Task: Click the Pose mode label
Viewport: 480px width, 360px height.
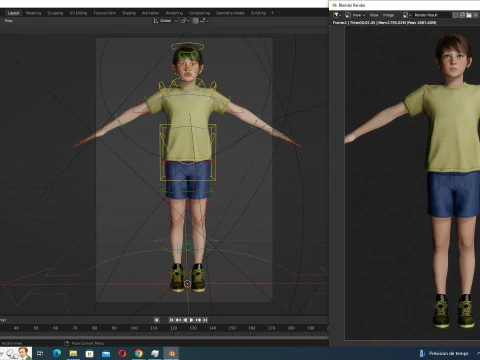Action: click(9, 21)
